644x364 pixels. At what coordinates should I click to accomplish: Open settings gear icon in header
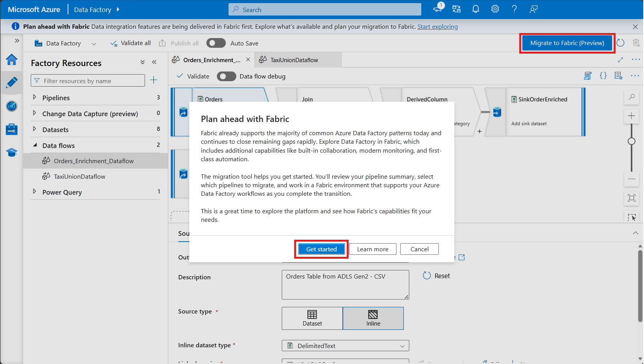(495, 9)
